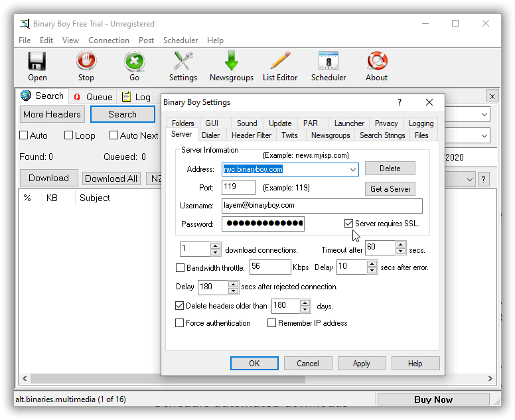Click the Username input field
Viewport: 515px width, 420px height.
tap(322, 206)
